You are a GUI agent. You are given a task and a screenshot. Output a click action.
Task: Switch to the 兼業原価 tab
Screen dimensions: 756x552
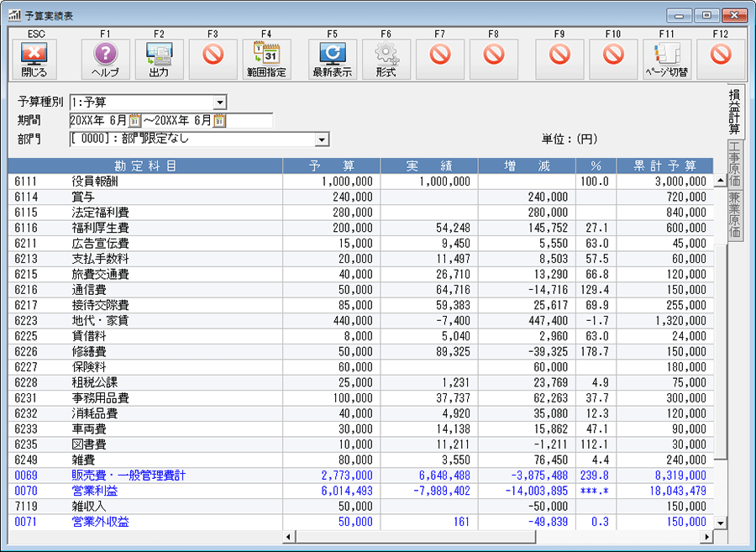[x=734, y=215]
